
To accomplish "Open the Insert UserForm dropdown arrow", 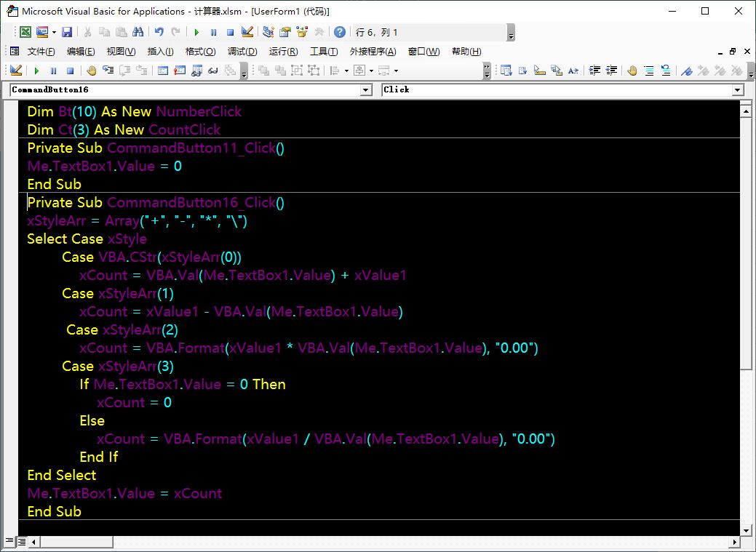I will pyautogui.click(x=54, y=32).
